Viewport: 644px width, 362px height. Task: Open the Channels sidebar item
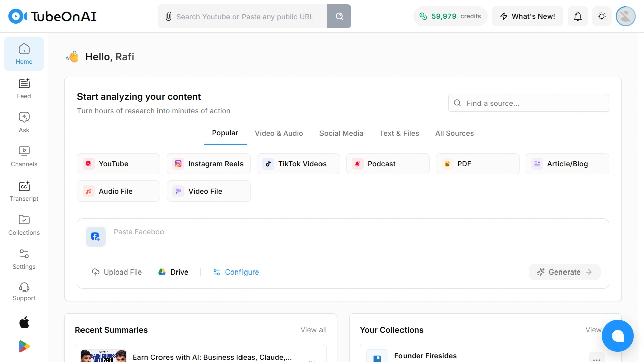(x=24, y=156)
